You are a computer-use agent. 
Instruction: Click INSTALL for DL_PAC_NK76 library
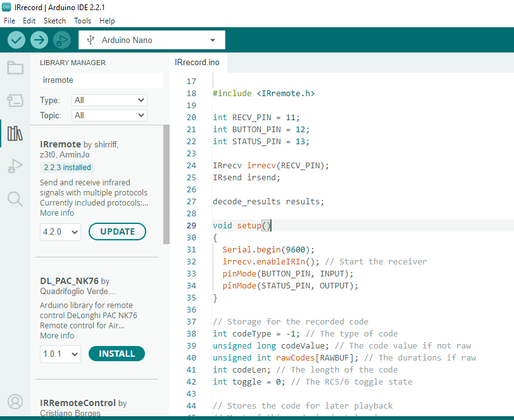[x=116, y=354]
